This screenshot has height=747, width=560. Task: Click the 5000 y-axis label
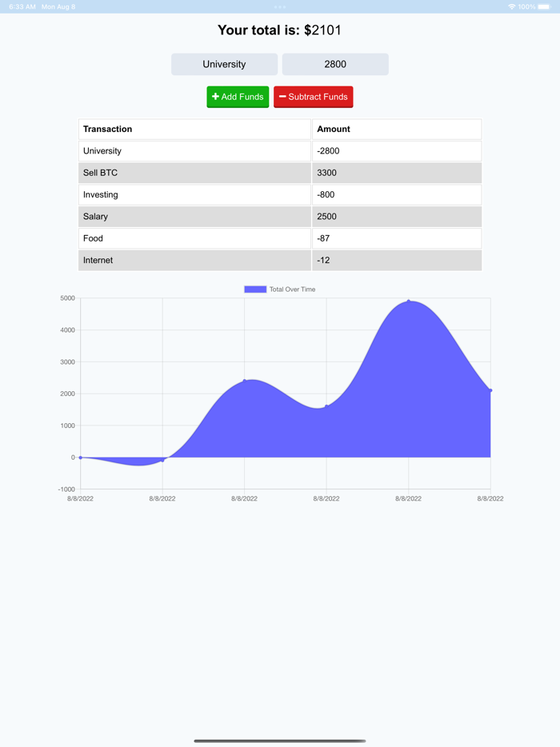coord(68,298)
